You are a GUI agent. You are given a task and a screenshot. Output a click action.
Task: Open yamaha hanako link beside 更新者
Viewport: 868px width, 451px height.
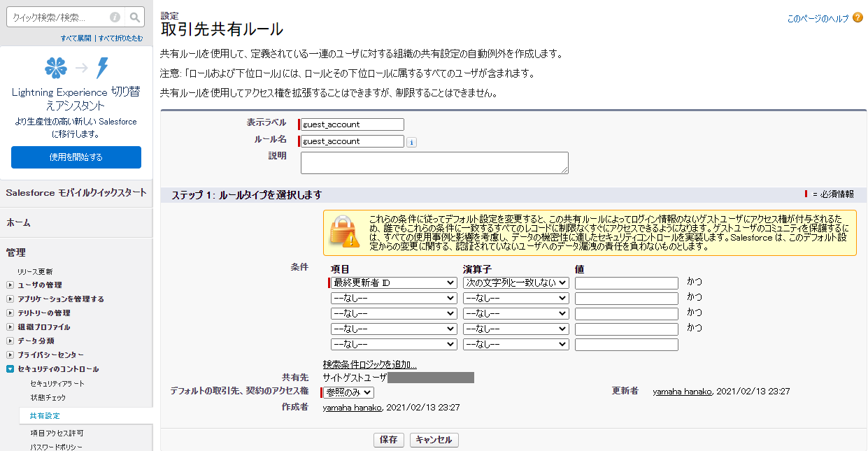[683, 392]
